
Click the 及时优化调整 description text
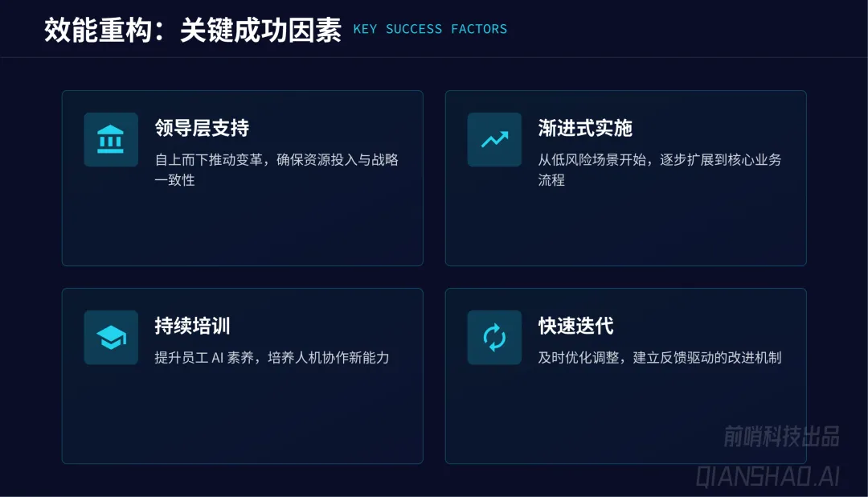pyautogui.click(x=659, y=357)
